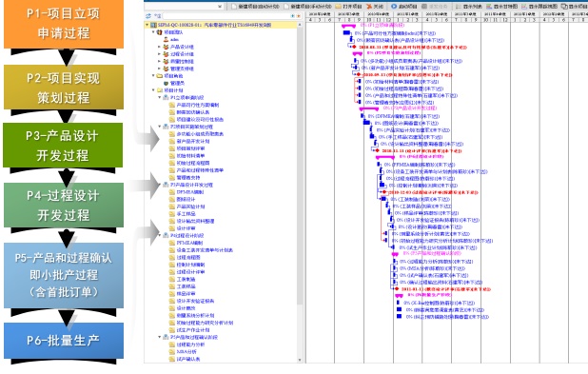Screen dimensions: 588x374
Task: Select the 试生产作业计划 task
Action: coord(189,330)
